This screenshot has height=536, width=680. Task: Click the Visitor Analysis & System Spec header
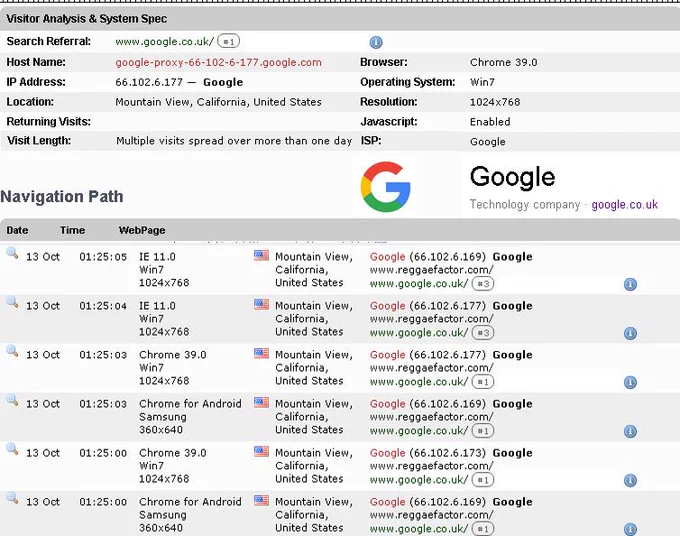click(x=86, y=19)
